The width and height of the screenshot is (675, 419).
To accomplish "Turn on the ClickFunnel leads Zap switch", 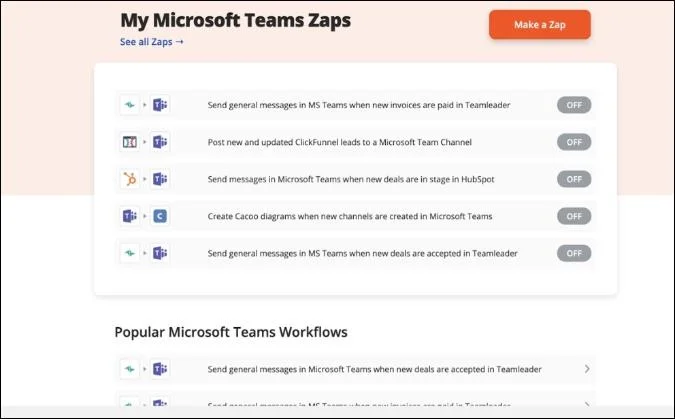I will pyautogui.click(x=574, y=142).
